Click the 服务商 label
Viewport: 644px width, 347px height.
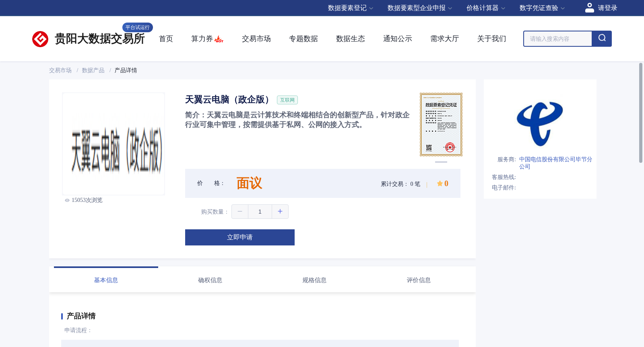coord(507,160)
